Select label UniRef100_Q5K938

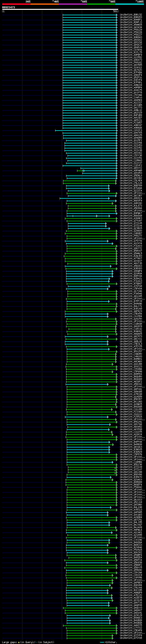131,563
